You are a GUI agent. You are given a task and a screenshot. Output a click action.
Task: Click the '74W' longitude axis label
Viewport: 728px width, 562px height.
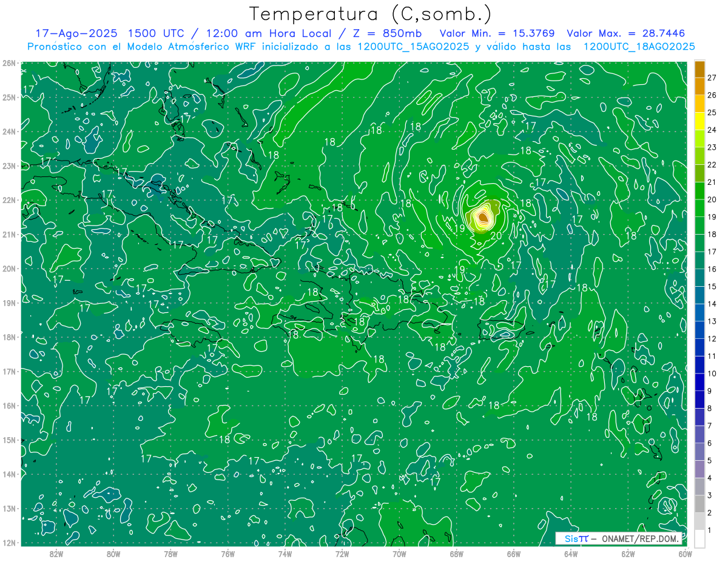tap(285, 553)
